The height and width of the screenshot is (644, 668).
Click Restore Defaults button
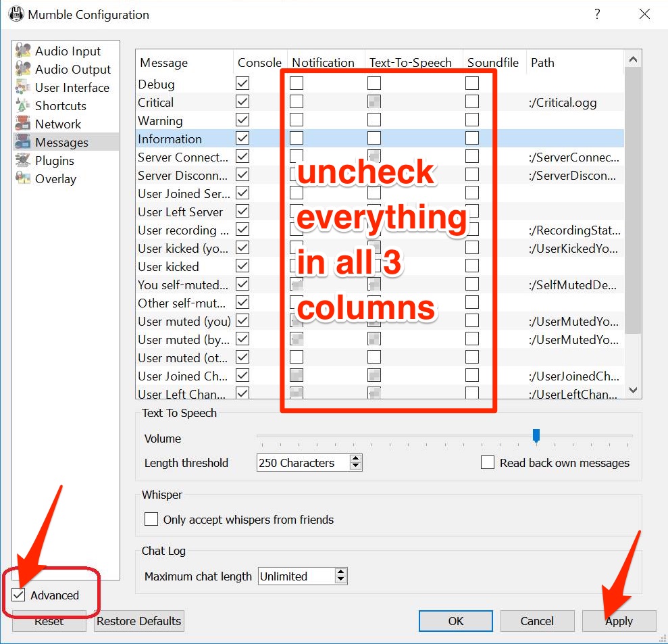139,620
